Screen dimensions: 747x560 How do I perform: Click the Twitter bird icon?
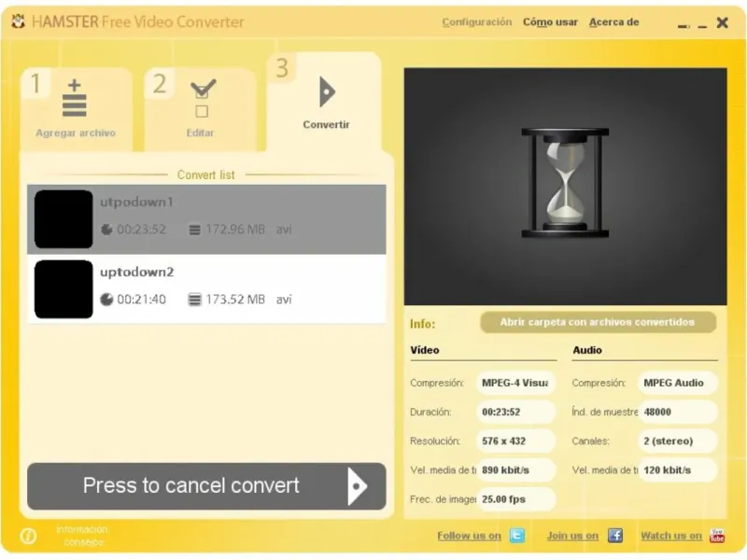pos(517,536)
